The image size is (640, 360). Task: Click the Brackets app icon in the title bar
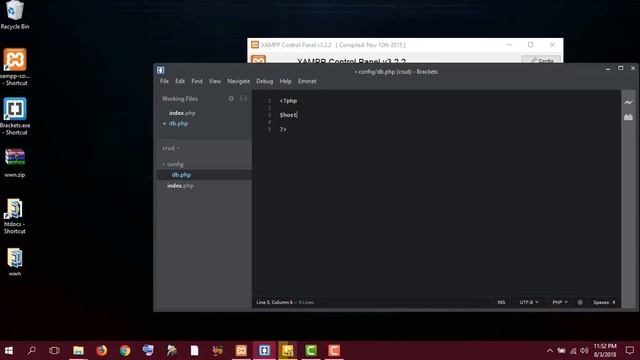coord(160,70)
